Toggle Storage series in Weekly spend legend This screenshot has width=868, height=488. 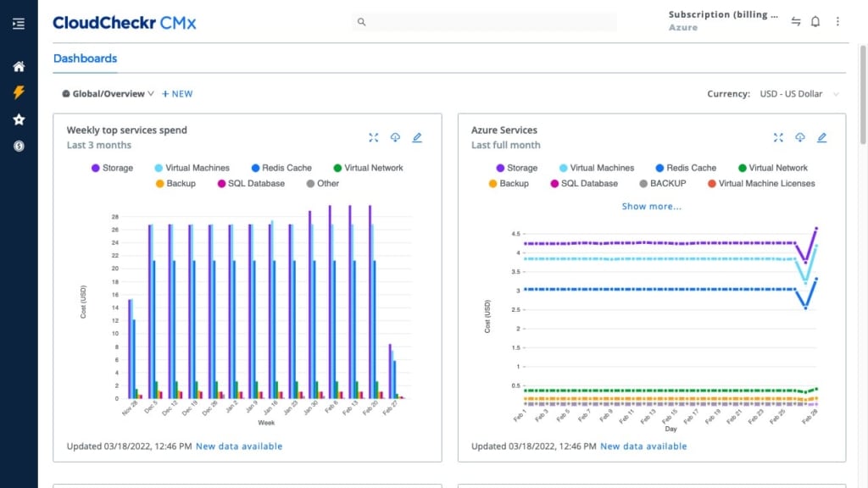113,168
